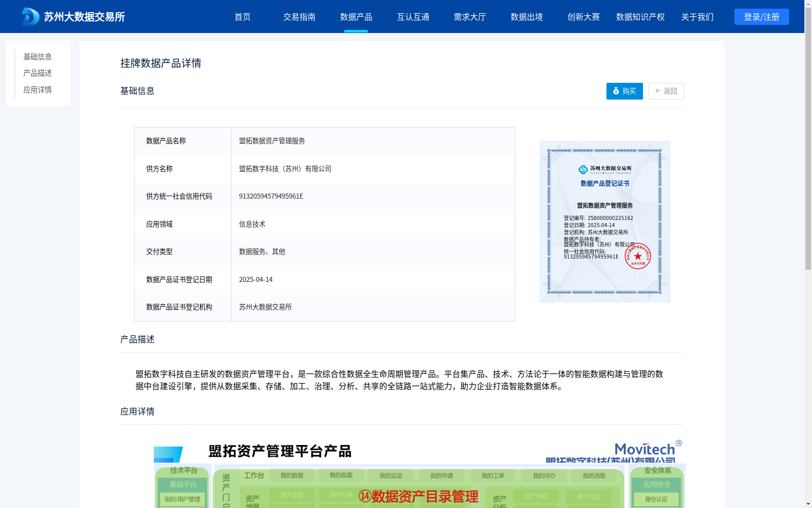Click the money-bag icon in 购买 button
This screenshot has height=508, width=812.
pyautogui.click(x=616, y=91)
